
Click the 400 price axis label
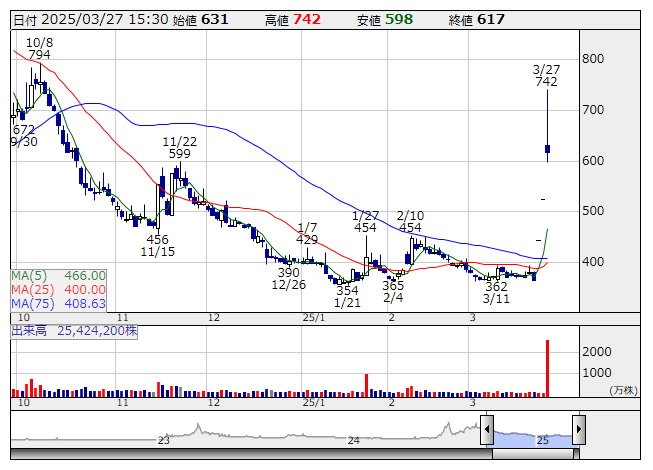coord(593,262)
